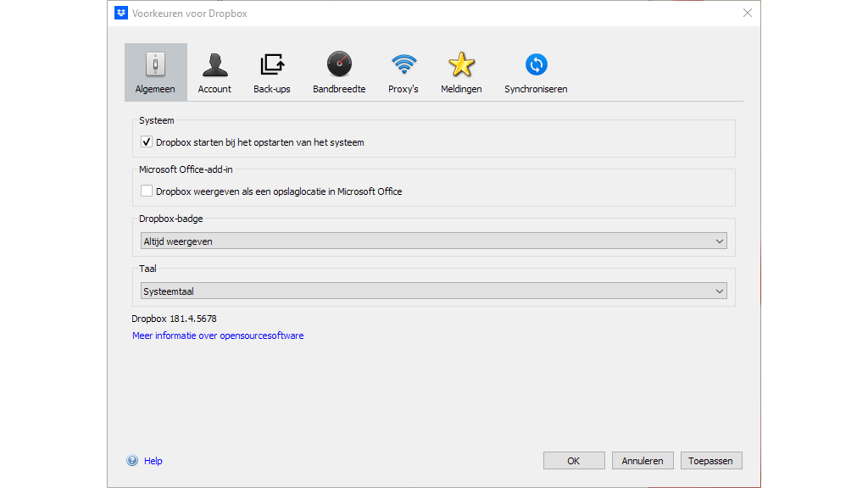
Task: Click the blue Help question mark icon
Action: (132, 460)
